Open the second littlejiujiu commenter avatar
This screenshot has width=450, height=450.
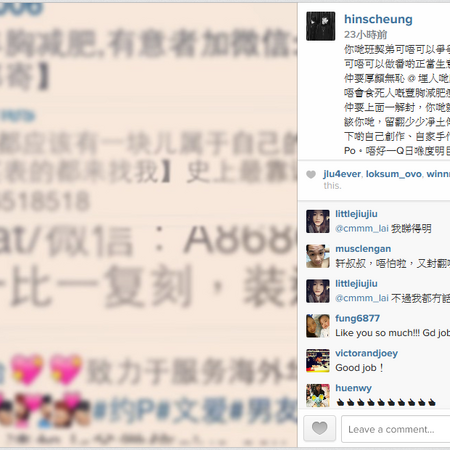pyautogui.click(x=318, y=291)
